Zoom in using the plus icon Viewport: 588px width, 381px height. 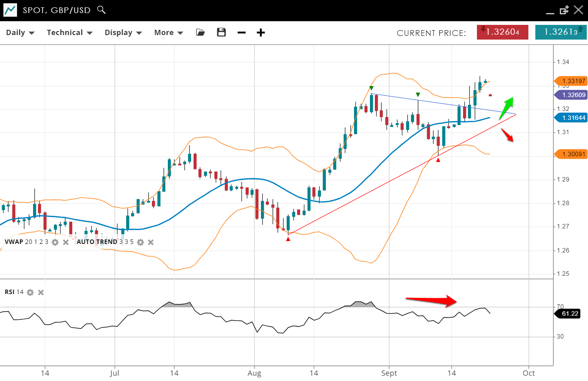click(x=261, y=33)
